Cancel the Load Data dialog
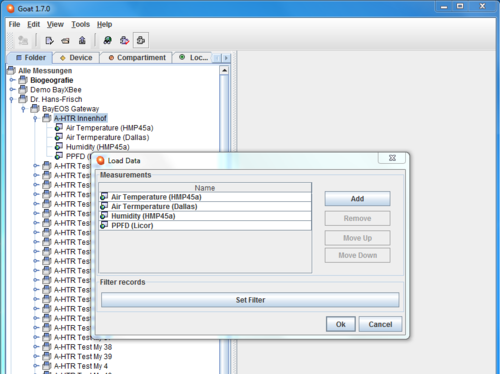The height and width of the screenshot is (374, 500). [380, 324]
